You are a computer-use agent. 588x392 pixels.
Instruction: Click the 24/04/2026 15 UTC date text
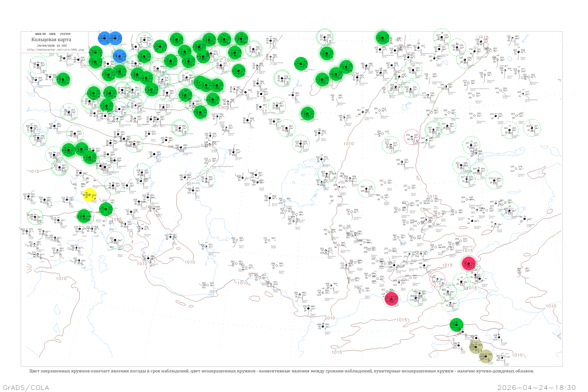click(x=52, y=46)
